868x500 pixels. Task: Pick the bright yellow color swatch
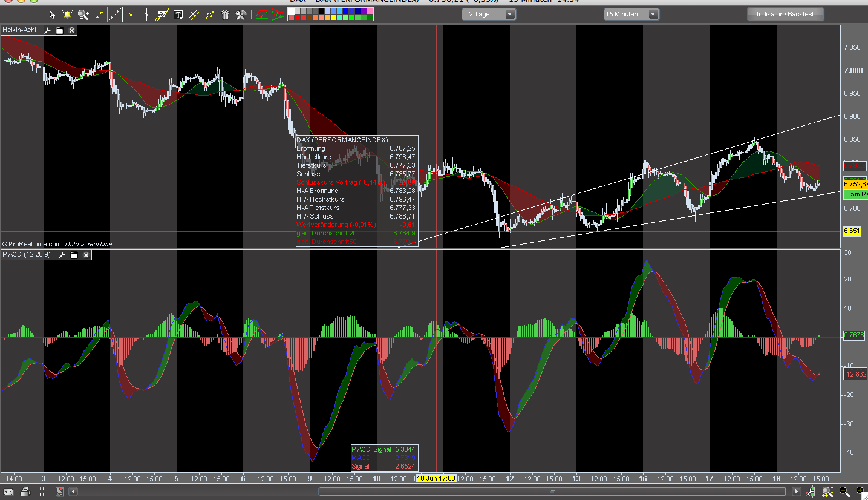[333, 18]
